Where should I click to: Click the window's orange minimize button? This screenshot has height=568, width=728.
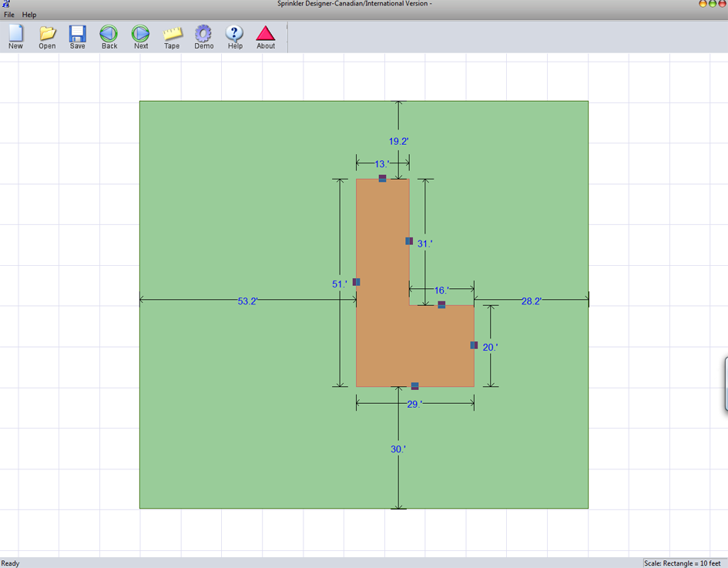pos(703,3)
